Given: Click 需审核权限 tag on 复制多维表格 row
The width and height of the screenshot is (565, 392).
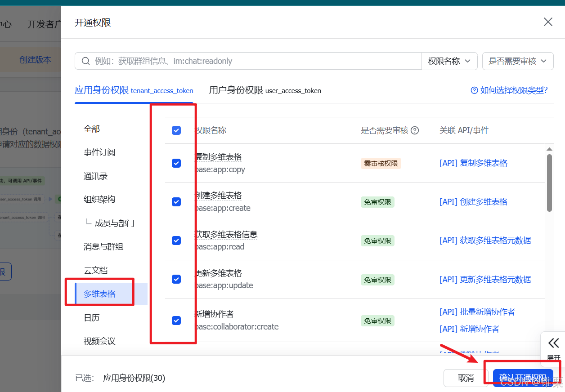Looking at the screenshot, I should (381, 164).
